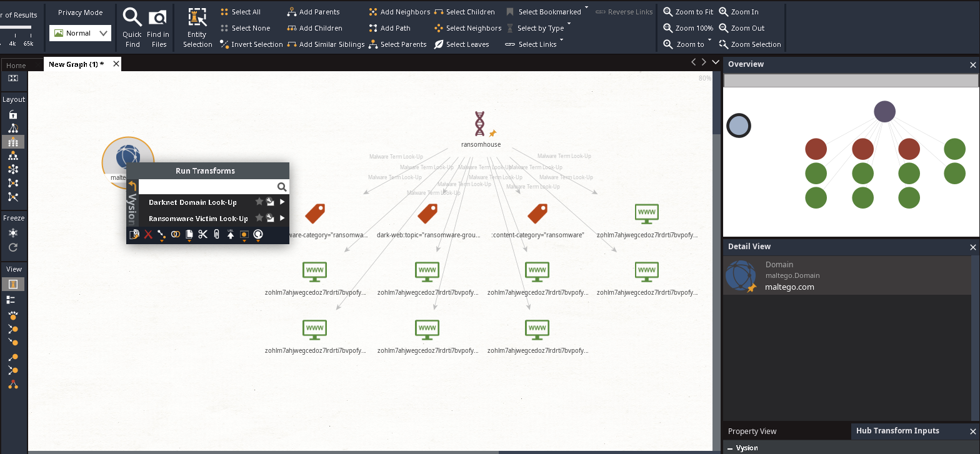The height and width of the screenshot is (454, 980).
Task: Toggle the layout lock icon in sidebar
Action: (x=13, y=114)
